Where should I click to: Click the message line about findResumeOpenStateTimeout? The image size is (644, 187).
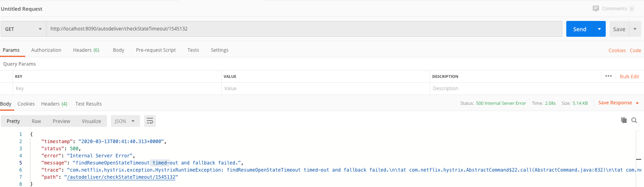[x=142, y=163]
